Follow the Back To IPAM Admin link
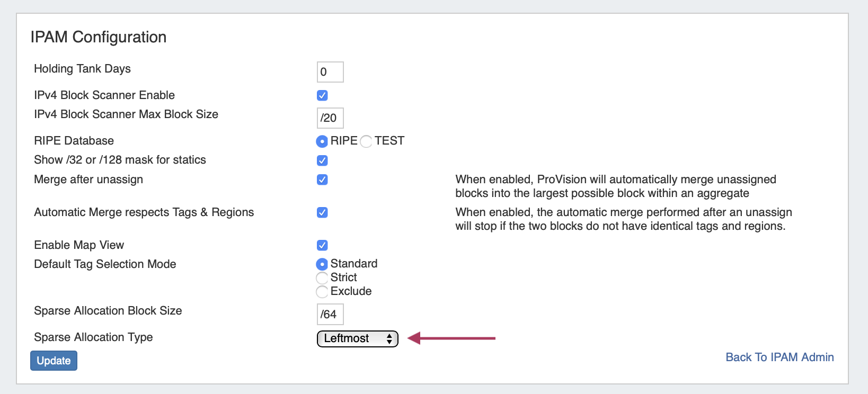This screenshot has height=394, width=868. [780, 357]
